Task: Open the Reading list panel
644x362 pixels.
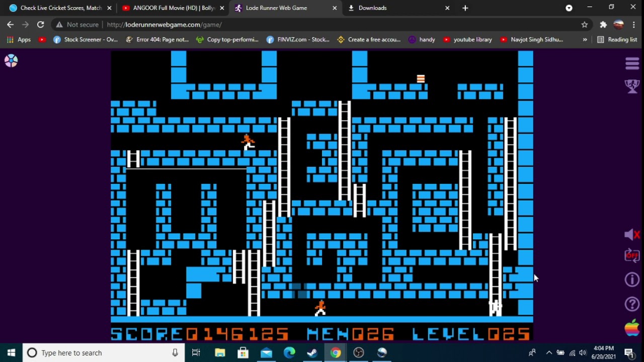Action: click(x=617, y=40)
